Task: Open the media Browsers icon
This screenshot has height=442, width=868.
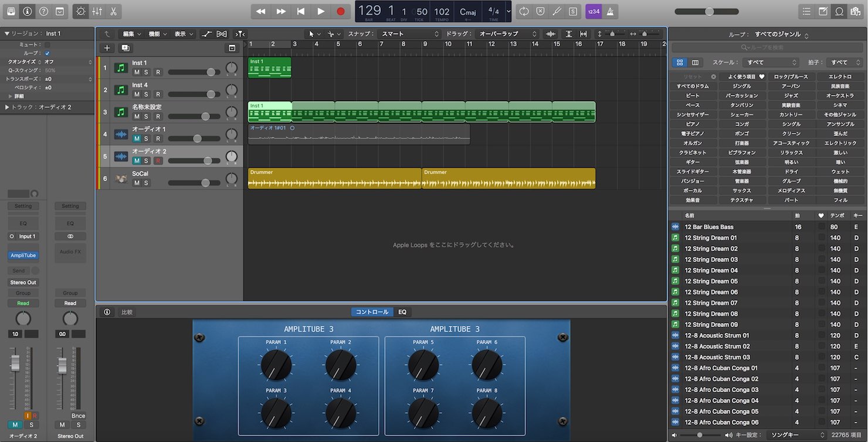Action: [855, 11]
